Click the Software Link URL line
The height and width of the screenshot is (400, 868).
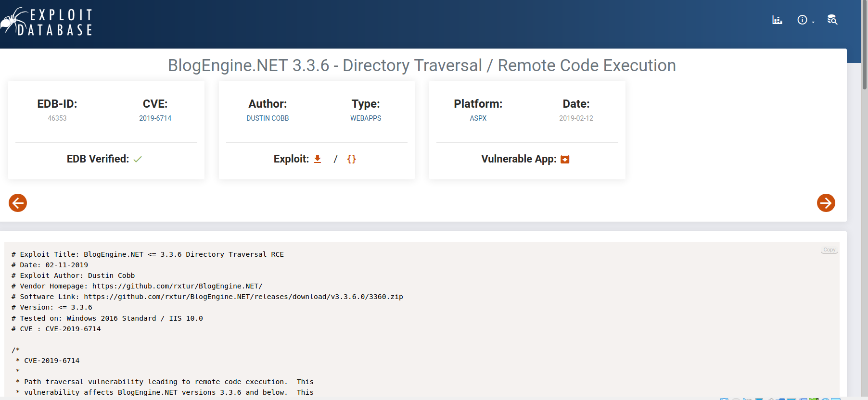[207, 297]
